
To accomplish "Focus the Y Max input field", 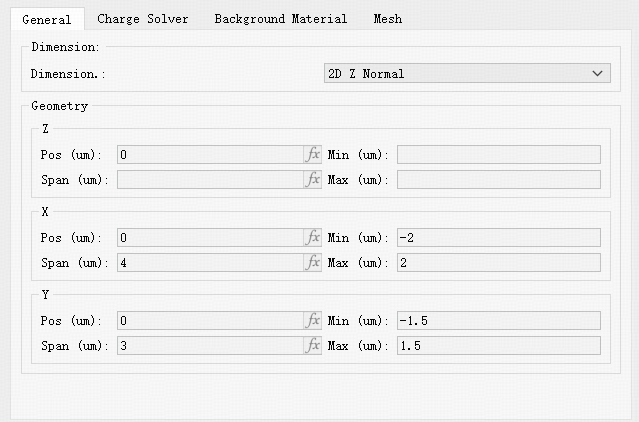I will point(498,346).
